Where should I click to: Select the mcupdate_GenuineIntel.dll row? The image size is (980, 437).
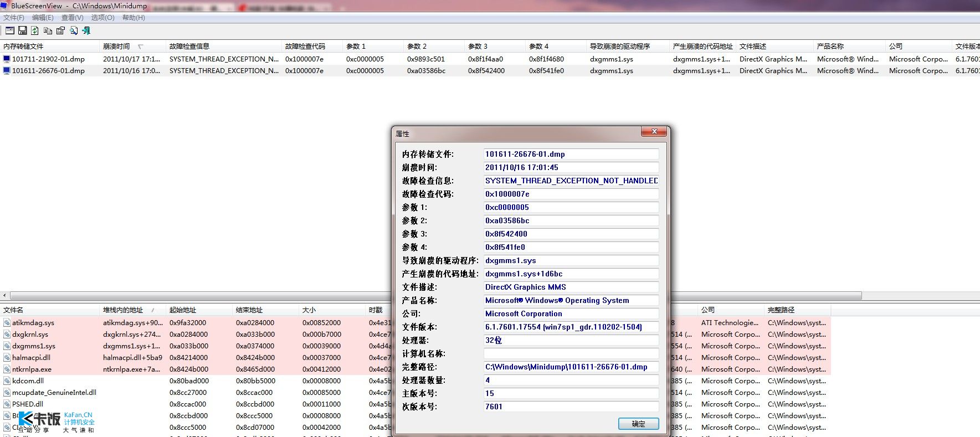click(415, 392)
